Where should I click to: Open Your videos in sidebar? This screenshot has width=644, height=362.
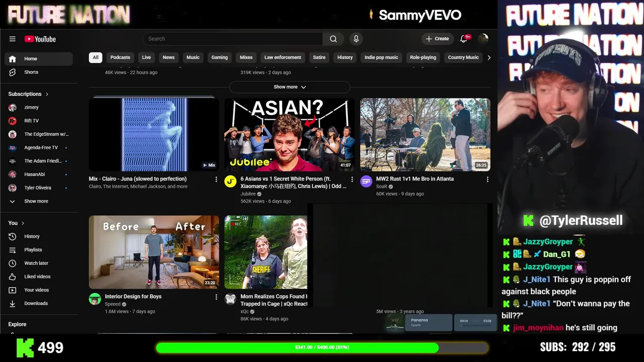point(39,290)
